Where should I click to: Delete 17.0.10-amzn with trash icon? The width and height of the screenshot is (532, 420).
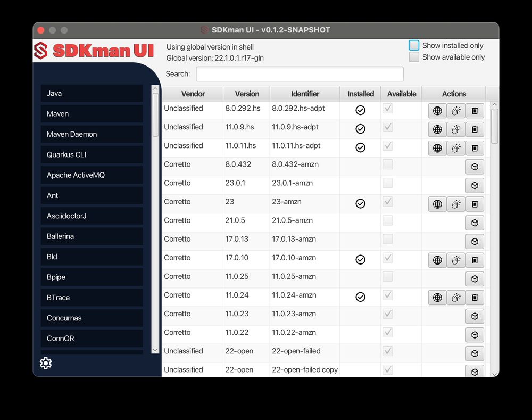pos(475,260)
